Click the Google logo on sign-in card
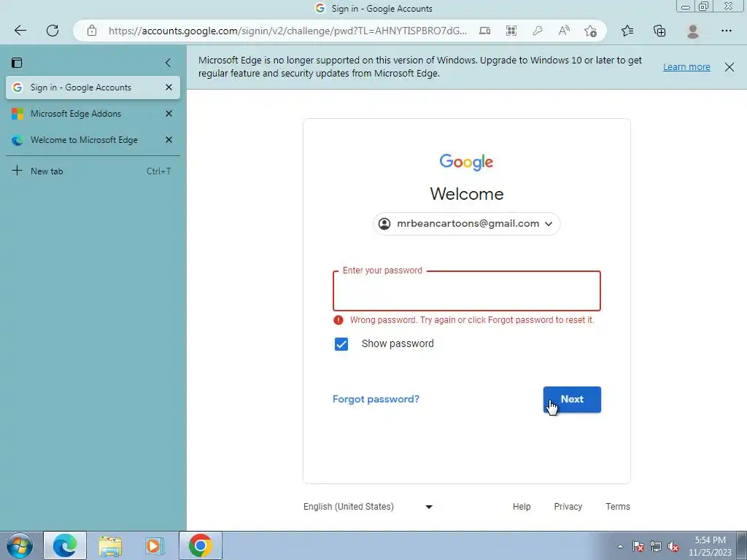747x560 pixels. coord(466,162)
